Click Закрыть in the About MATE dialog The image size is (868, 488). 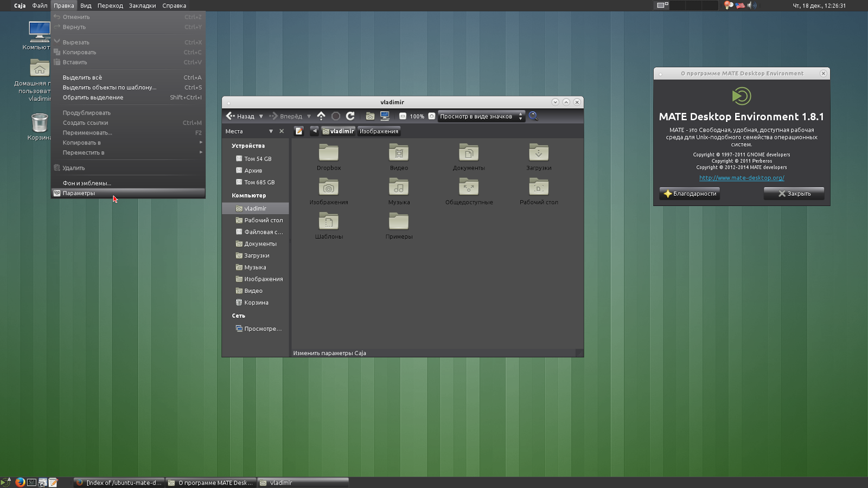794,194
